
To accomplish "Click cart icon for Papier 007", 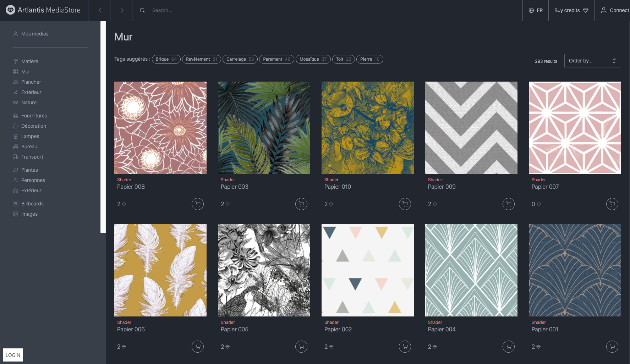I will click(612, 204).
